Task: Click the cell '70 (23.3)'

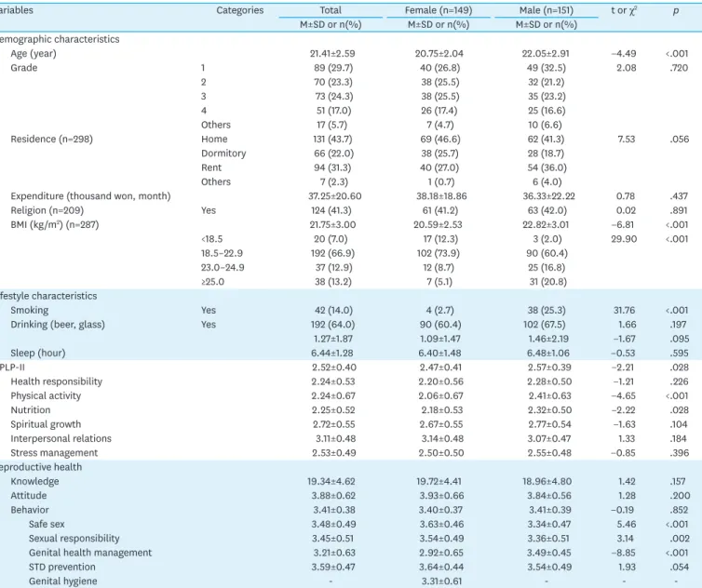Action: (x=332, y=82)
